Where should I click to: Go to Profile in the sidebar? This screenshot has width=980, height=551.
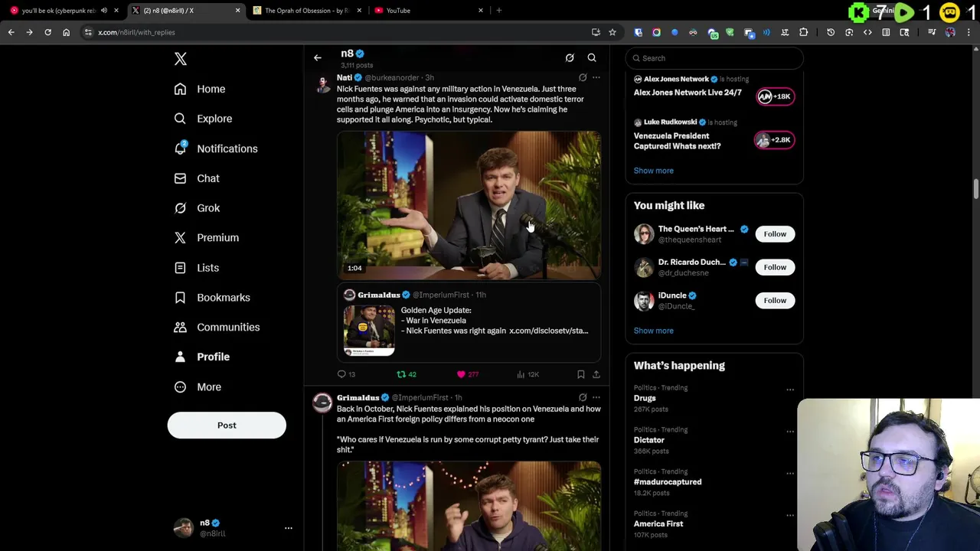click(202, 357)
